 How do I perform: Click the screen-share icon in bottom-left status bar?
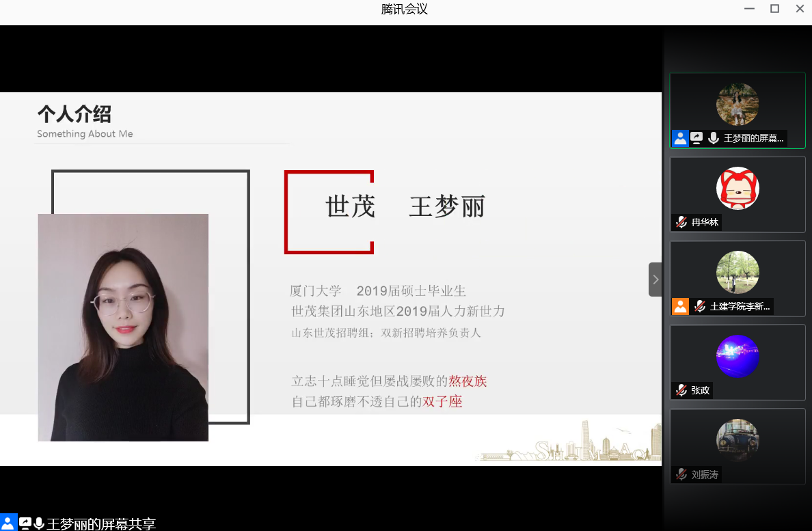click(x=25, y=523)
